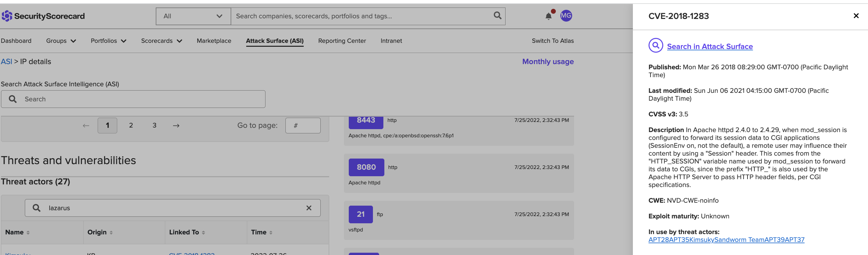
Task: Open the Marketplace tab
Action: pos(214,41)
